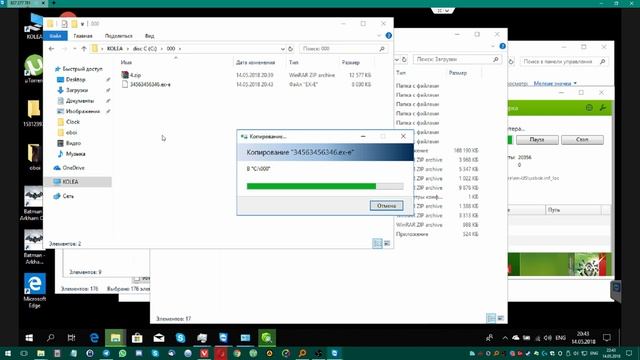Expand the breadcrumb arrow after disc C (C:)

pyautogui.click(x=162, y=49)
